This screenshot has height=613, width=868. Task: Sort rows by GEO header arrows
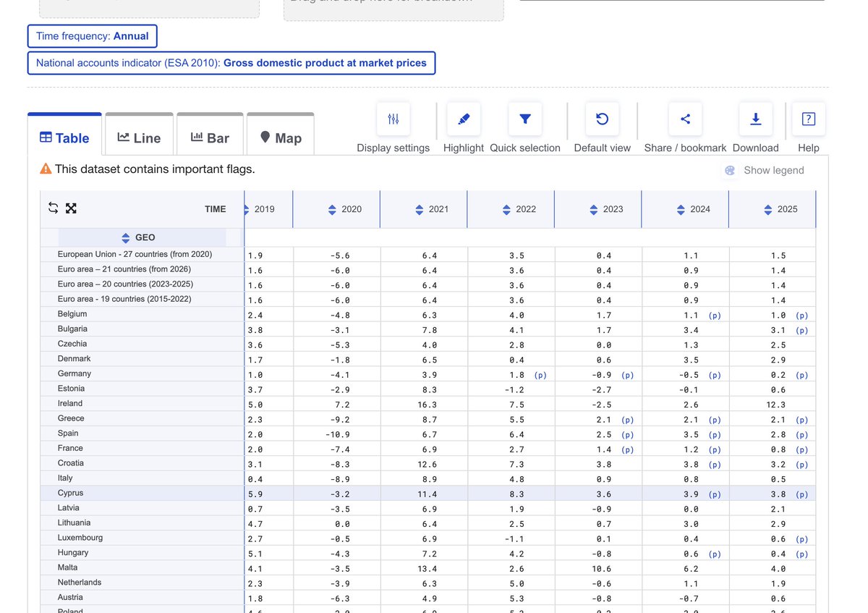[126, 238]
